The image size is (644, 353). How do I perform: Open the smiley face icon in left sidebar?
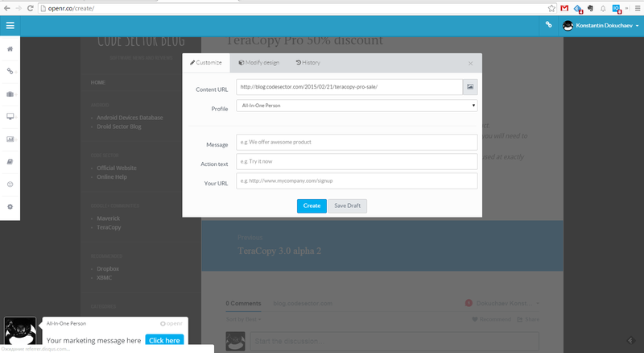10,185
